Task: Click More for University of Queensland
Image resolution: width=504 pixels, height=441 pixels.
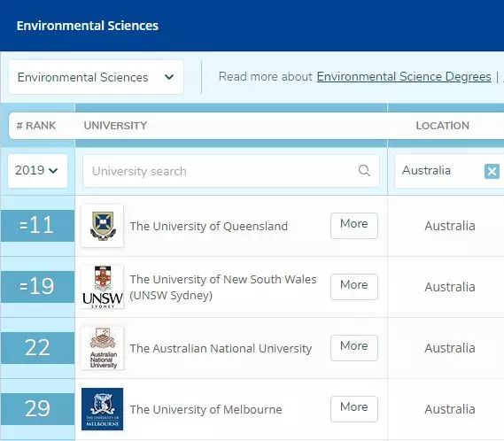Action: coord(354,226)
